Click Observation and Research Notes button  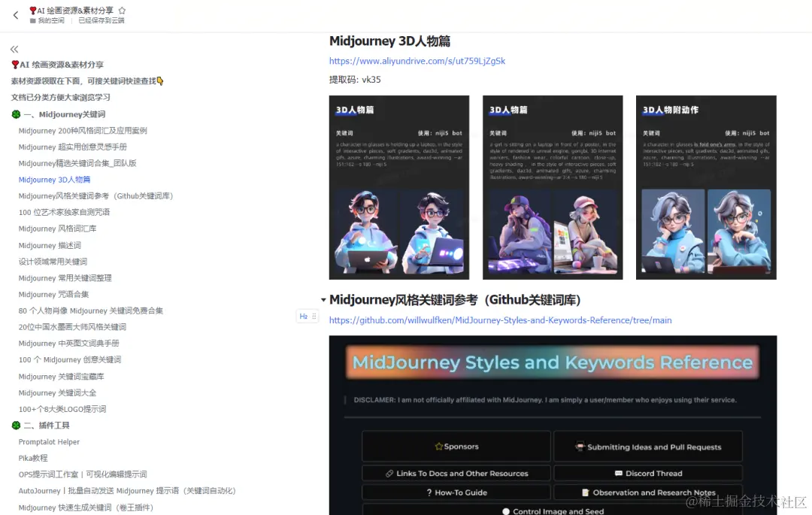(x=648, y=492)
